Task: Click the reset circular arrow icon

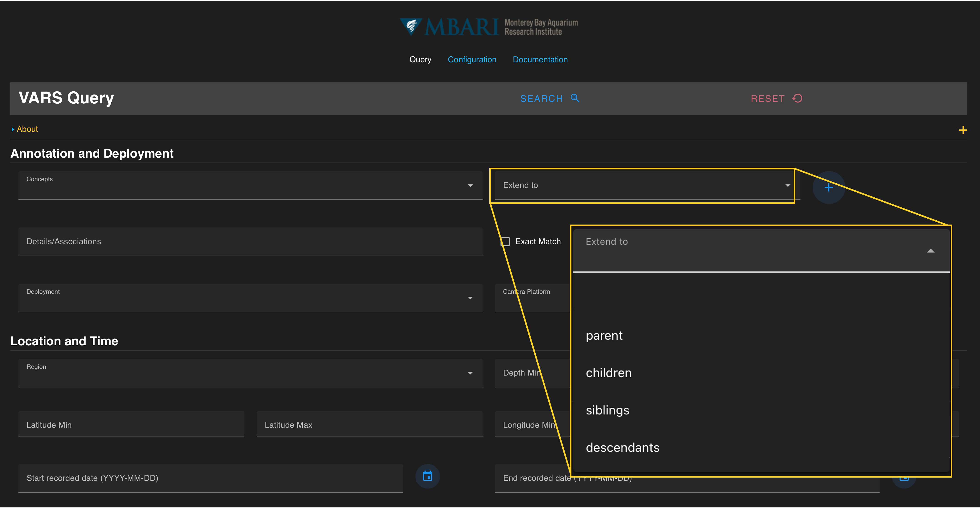Action: pyautogui.click(x=797, y=98)
